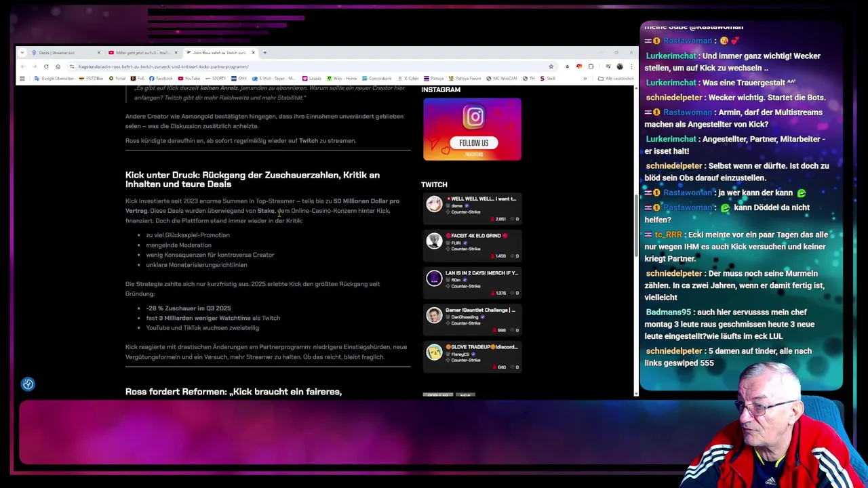This screenshot has width=868, height=488.
Task: Expand the tab search dropdown arrow
Action: [22, 53]
